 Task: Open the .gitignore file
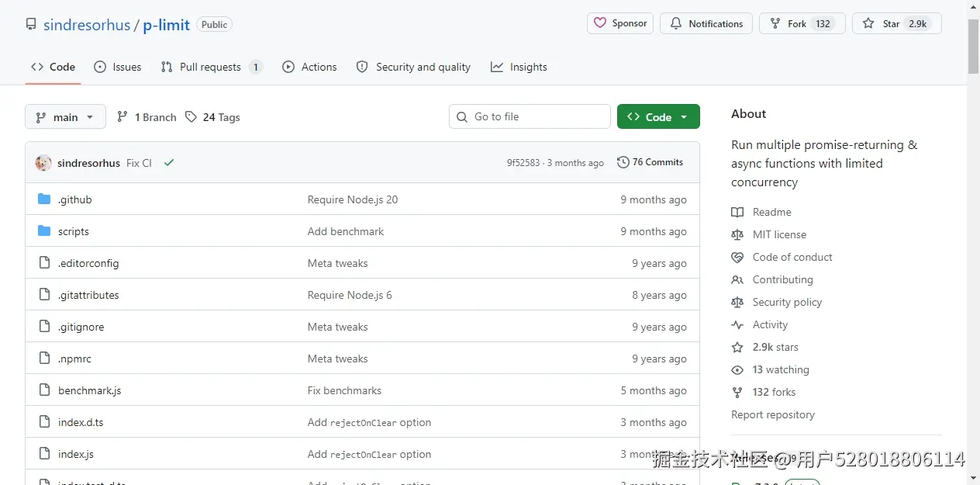tap(81, 327)
